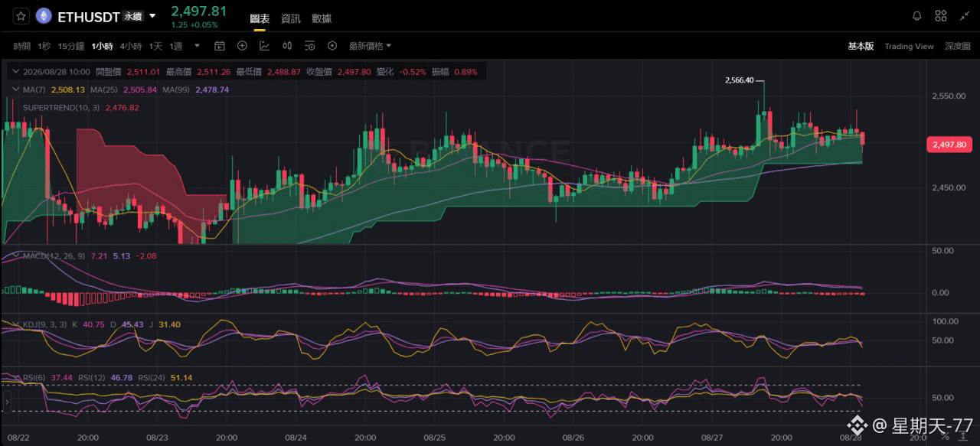980x446 pixels.
Task: Click the 2,566.40 high price marker
Action: pyautogui.click(x=739, y=80)
